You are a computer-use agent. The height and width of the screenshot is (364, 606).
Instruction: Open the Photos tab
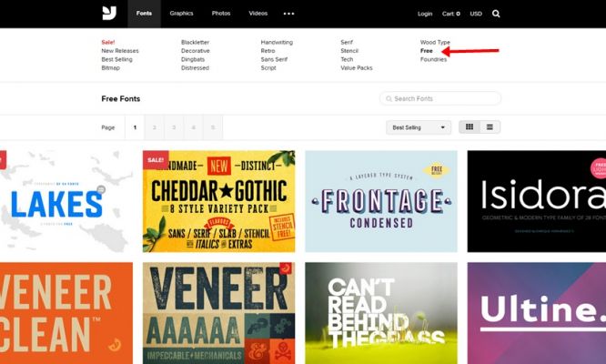click(x=221, y=13)
